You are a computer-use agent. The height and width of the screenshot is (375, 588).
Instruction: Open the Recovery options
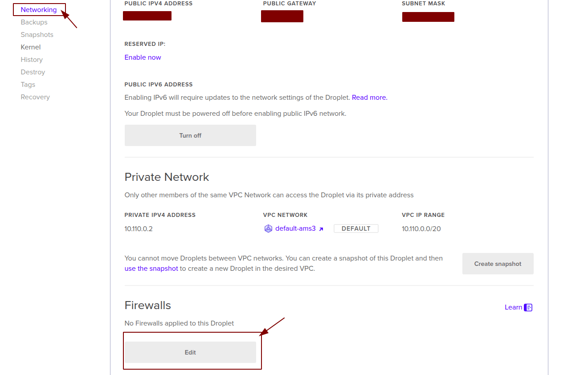35,97
